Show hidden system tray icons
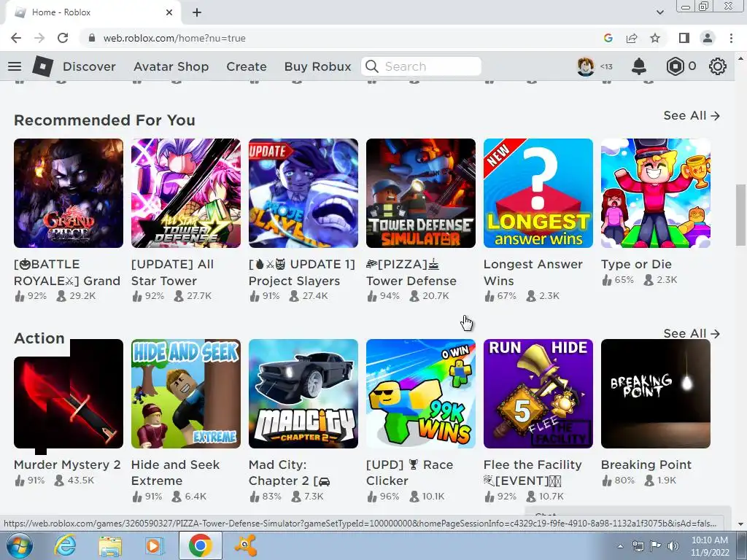This screenshot has height=560, width=747. (620, 546)
